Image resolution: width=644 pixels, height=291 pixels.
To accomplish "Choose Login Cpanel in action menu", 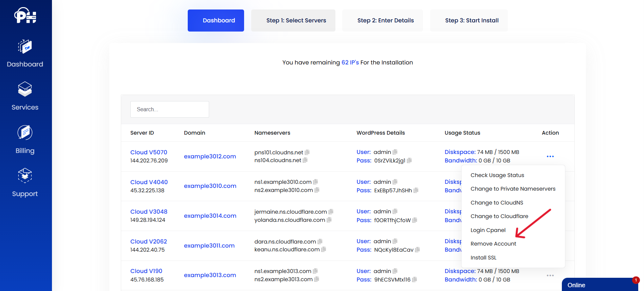I will (488, 230).
